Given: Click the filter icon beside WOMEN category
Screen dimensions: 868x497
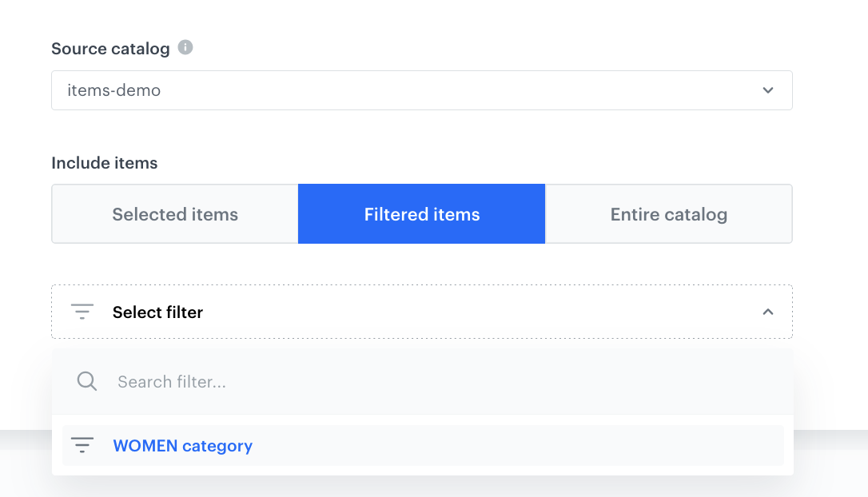Looking at the screenshot, I should 82,445.
